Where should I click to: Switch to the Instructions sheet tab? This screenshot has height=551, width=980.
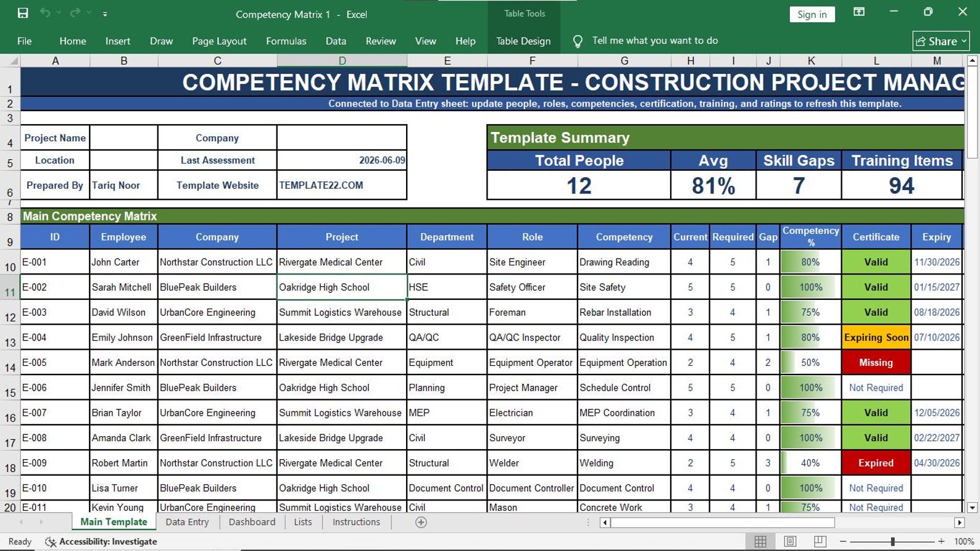pos(356,522)
